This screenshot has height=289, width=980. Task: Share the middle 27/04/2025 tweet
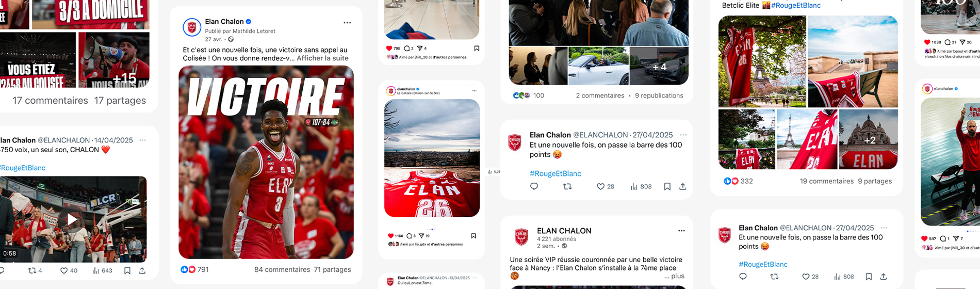coord(682,186)
